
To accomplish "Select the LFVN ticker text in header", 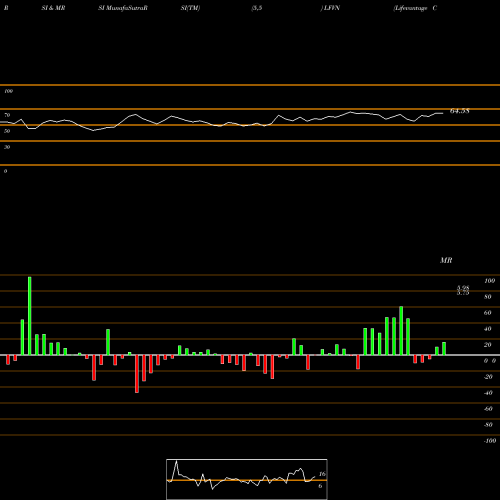I will coord(332,8).
